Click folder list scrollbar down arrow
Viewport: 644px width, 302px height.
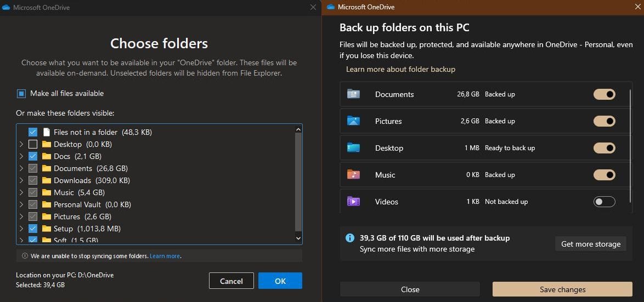[298, 238]
